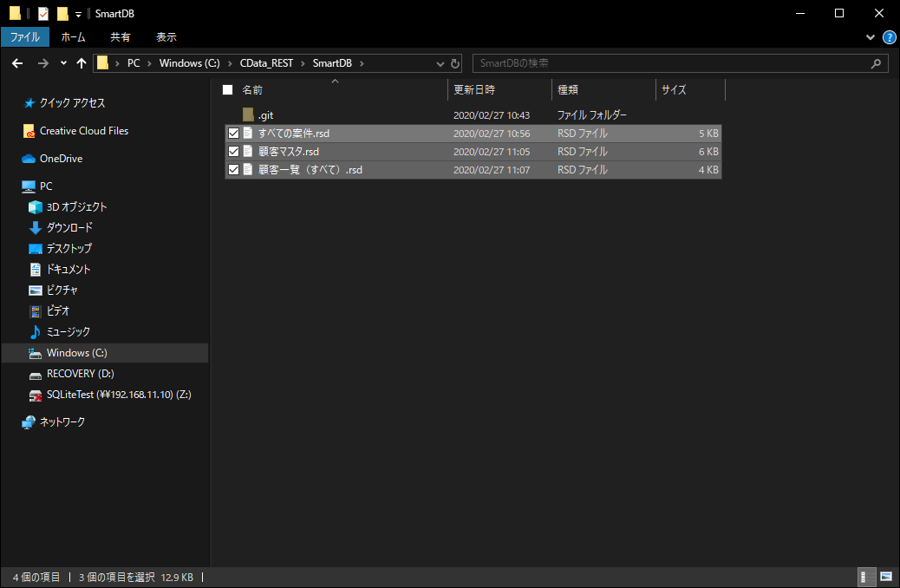900x588 pixels.
Task: Open the address bar history dropdown
Action: point(440,63)
